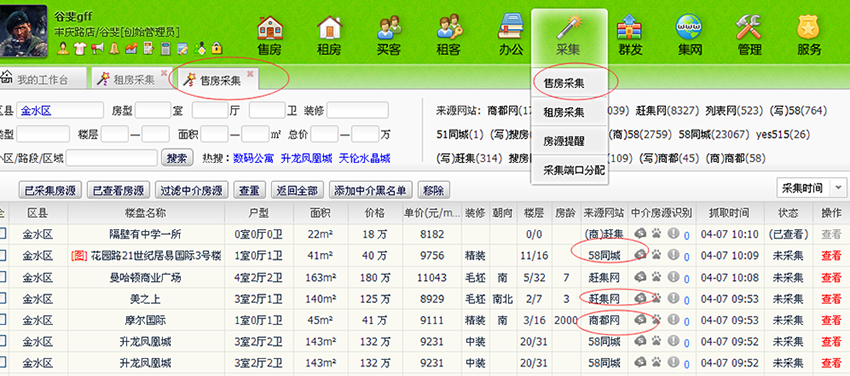Select 采集端口分配 in the dropdown menu
Screen dimensions: 850x376
(x=574, y=170)
